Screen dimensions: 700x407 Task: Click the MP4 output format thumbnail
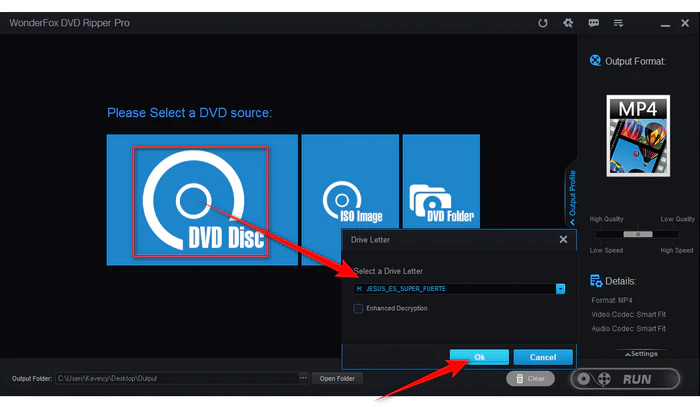pos(638,136)
